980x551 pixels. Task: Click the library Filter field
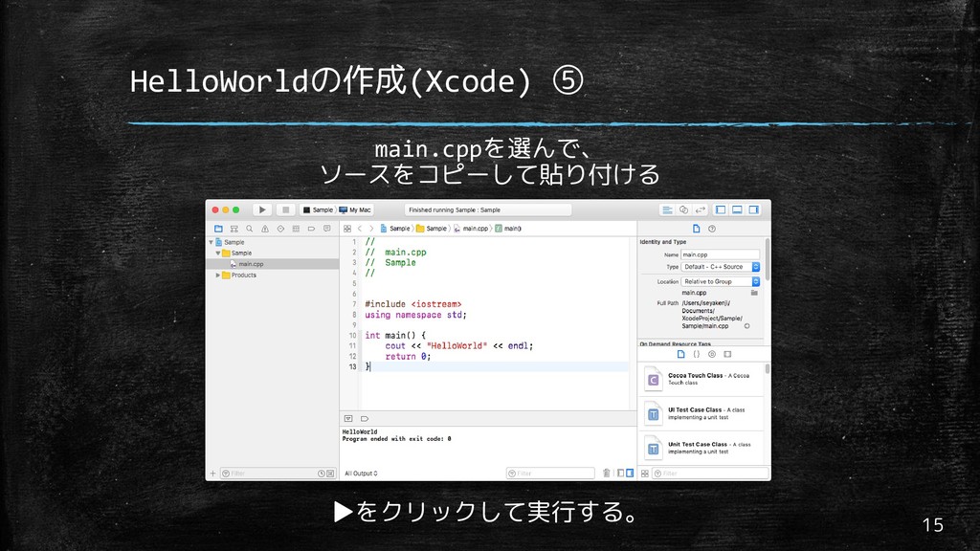coord(711,474)
